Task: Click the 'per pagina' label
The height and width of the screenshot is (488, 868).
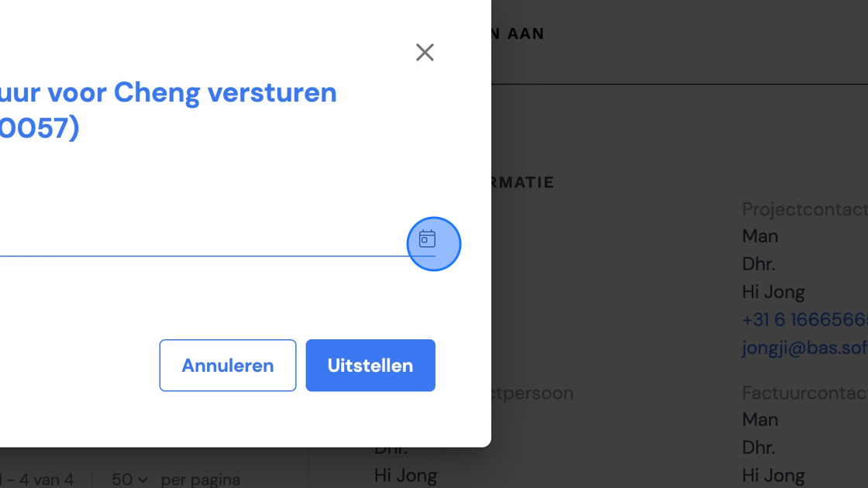Action: click(201, 479)
